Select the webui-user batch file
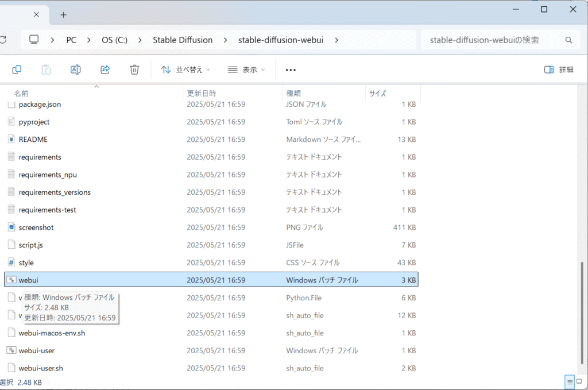This screenshot has width=588, height=390. pos(37,350)
